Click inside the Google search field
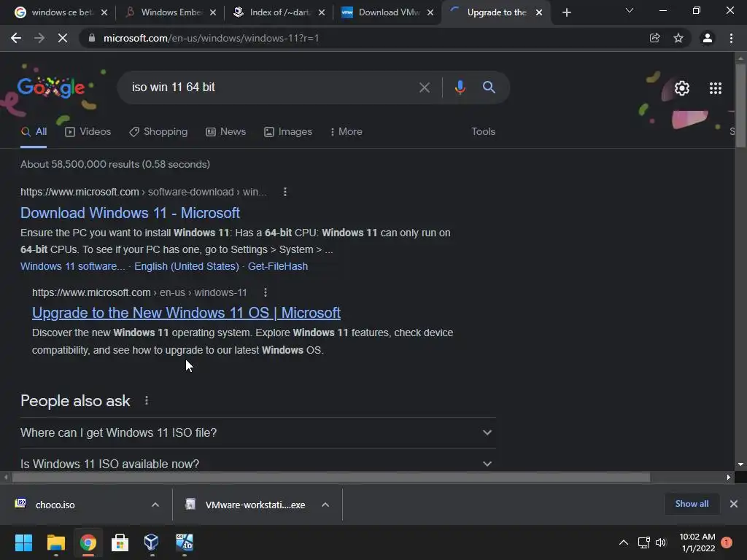The height and width of the screenshot is (560, 747). pyautogui.click(x=271, y=87)
